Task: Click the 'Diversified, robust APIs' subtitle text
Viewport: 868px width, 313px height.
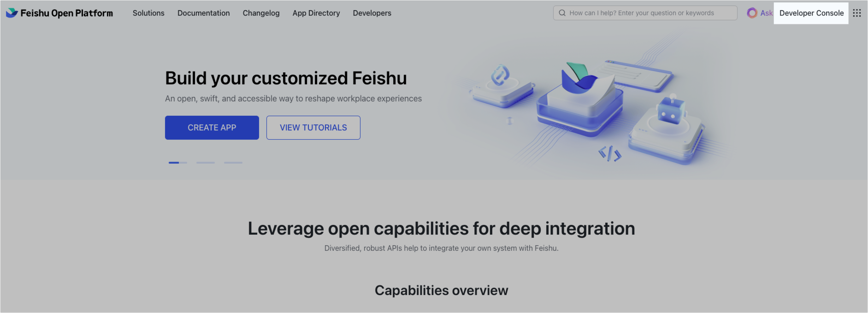Action: [442, 248]
